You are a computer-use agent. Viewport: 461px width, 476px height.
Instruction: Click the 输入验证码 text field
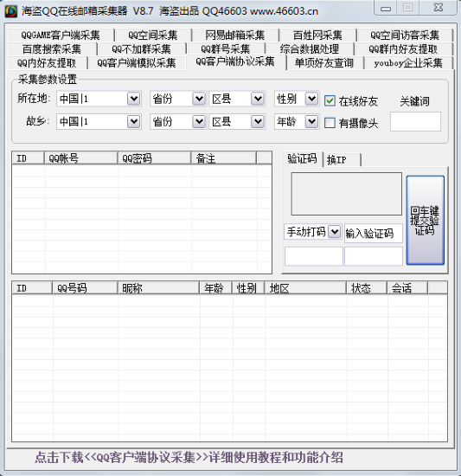coord(374,233)
